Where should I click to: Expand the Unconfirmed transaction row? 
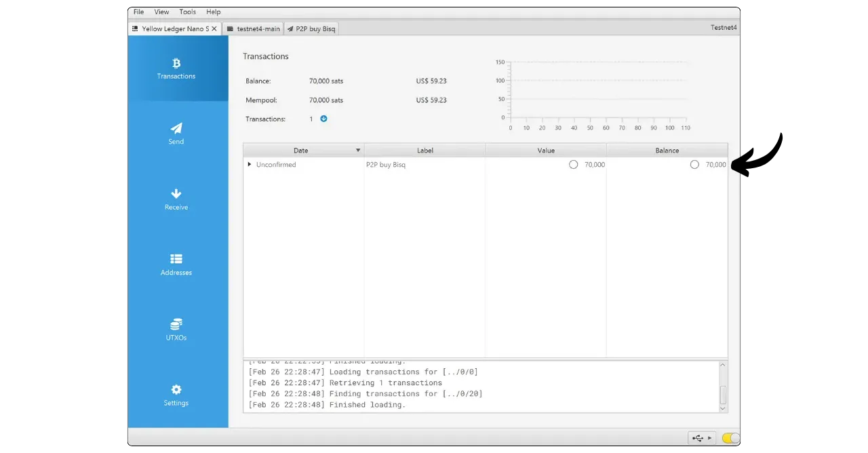(x=250, y=165)
